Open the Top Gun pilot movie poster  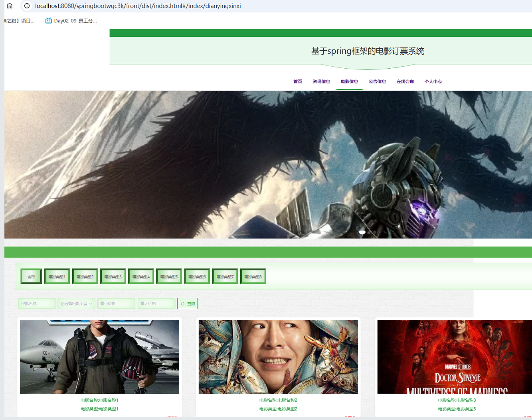[100, 357]
